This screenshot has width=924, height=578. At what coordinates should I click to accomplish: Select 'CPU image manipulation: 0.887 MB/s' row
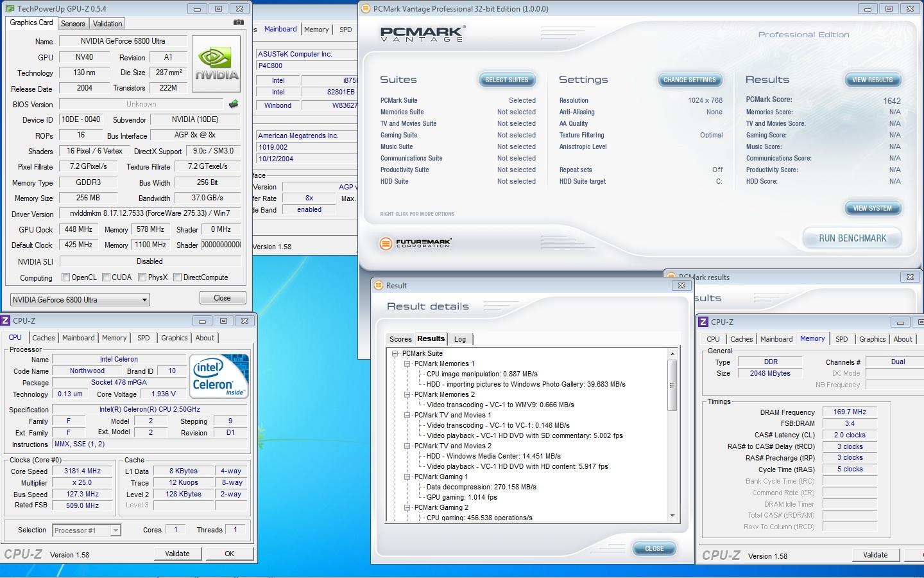tap(482, 374)
